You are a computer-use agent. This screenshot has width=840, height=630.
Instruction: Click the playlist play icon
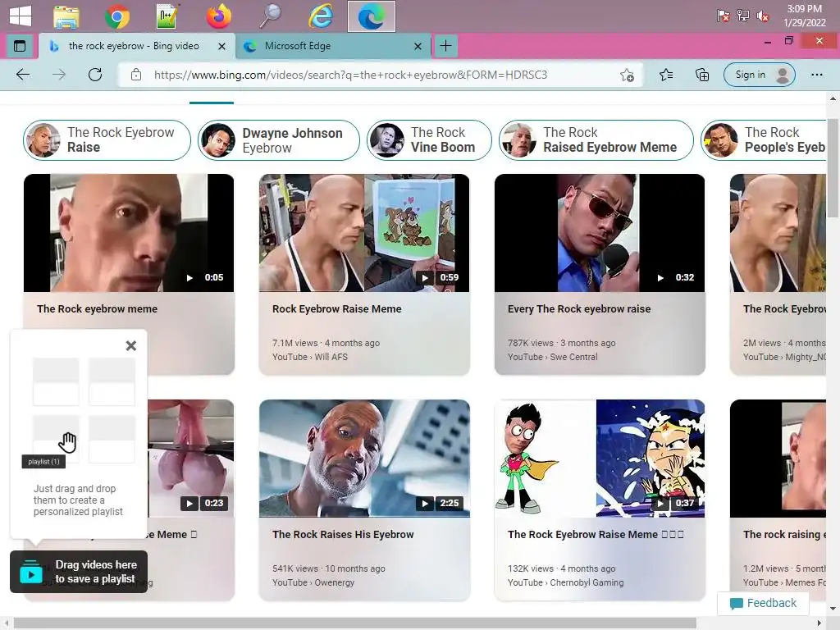[30, 572]
